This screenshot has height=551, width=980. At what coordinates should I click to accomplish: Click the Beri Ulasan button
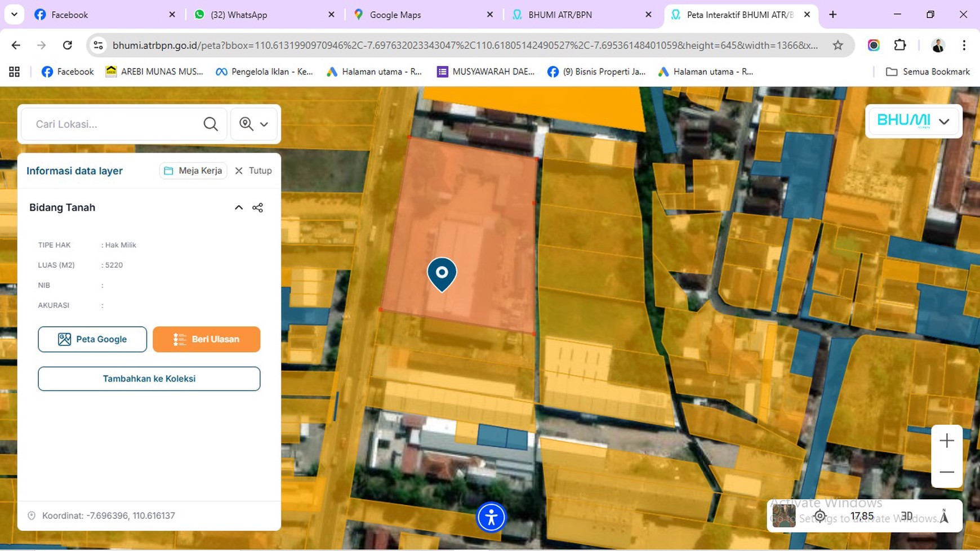(x=206, y=339)
